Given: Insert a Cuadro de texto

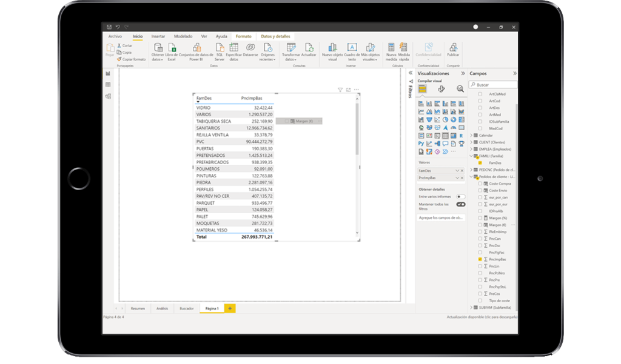Looking at the screenshot, I should point(352,49).
